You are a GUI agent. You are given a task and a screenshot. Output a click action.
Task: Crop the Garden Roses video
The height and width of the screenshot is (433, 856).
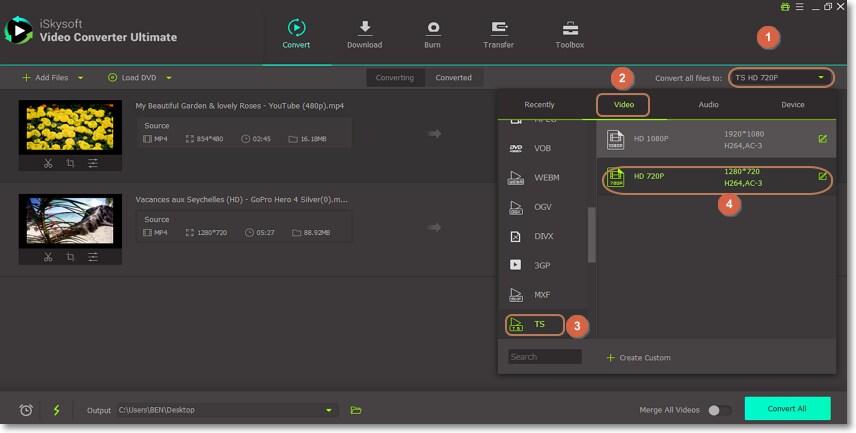70,163
